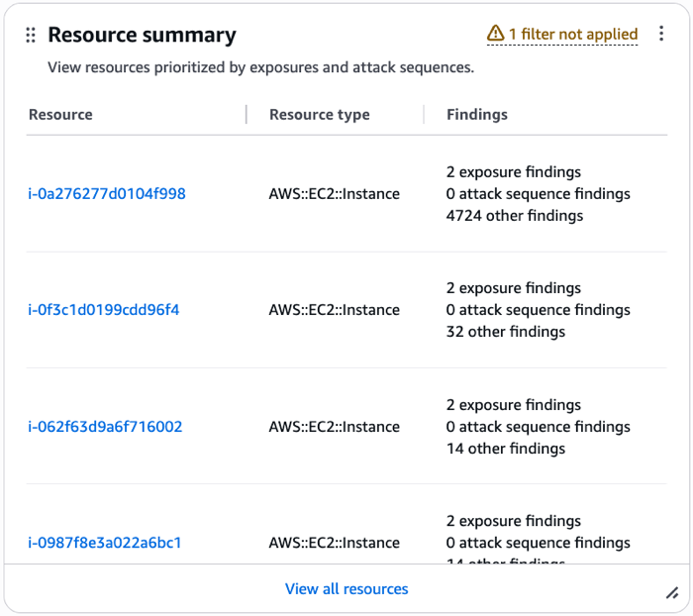Select the i-062f63d9a6f716002 resource link
693x616 pixels.
coord(105,427)
